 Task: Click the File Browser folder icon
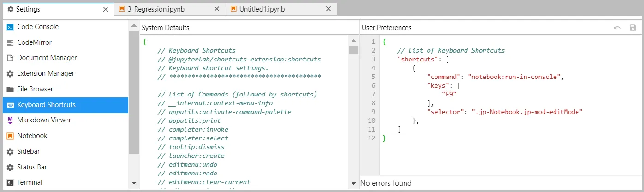pos(10,89)
